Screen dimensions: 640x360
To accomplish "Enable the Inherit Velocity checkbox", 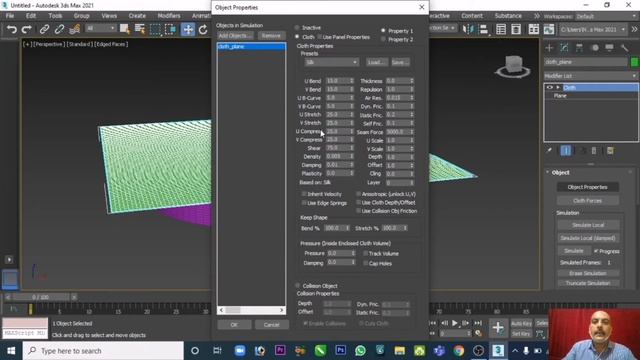I will pos(304,194).
